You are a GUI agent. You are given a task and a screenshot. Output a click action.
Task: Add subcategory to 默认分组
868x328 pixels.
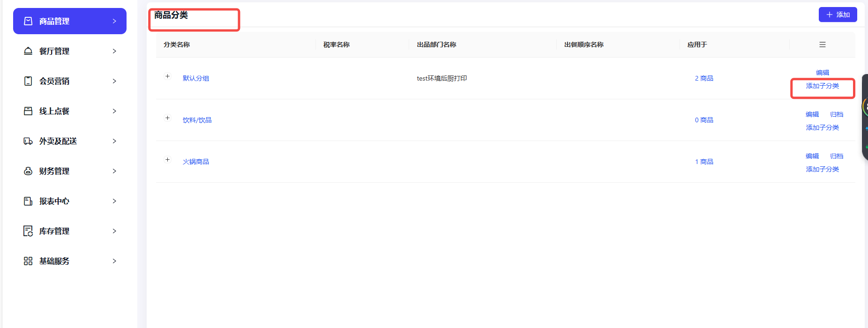(823, 86)
